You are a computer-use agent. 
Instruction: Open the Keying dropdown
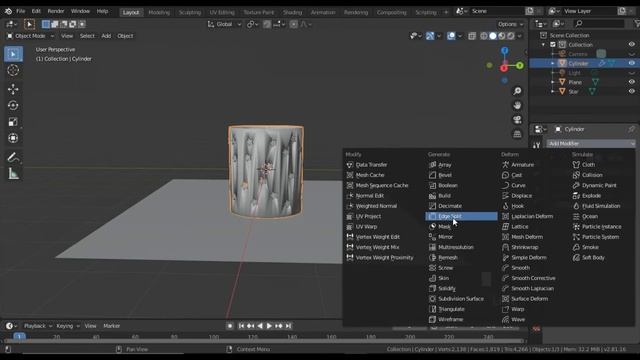click(x=68, y=326)
